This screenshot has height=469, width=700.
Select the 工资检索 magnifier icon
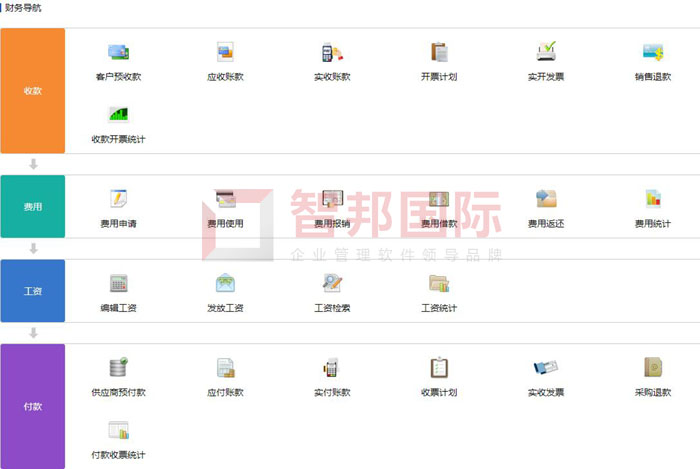pyautogui.click(x=333, y=283)
